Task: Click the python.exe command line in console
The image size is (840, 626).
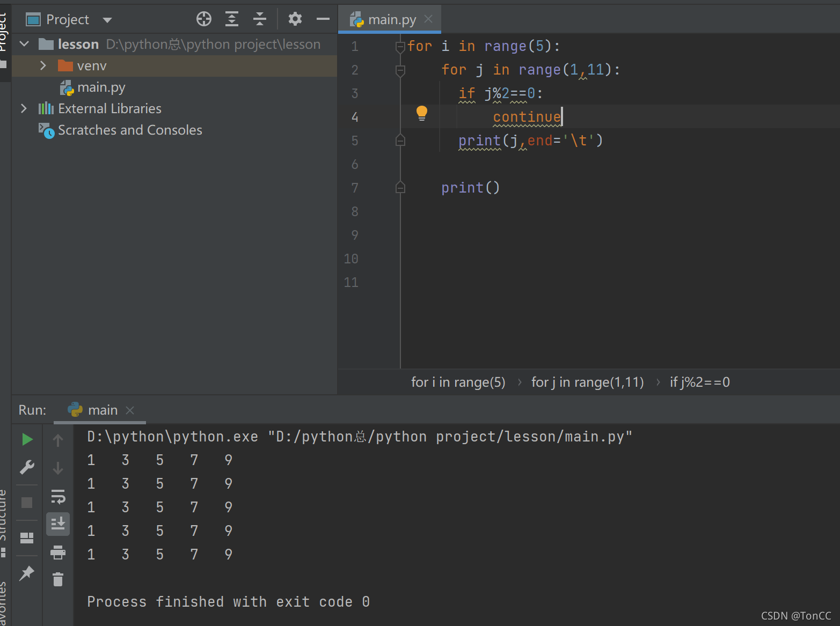Action: (x=360, y=437)
